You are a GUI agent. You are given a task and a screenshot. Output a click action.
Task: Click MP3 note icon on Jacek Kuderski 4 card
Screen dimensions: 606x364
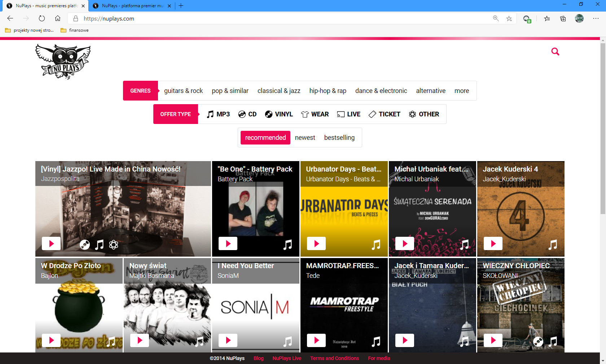pyautogui.click(x=553, y=245)
